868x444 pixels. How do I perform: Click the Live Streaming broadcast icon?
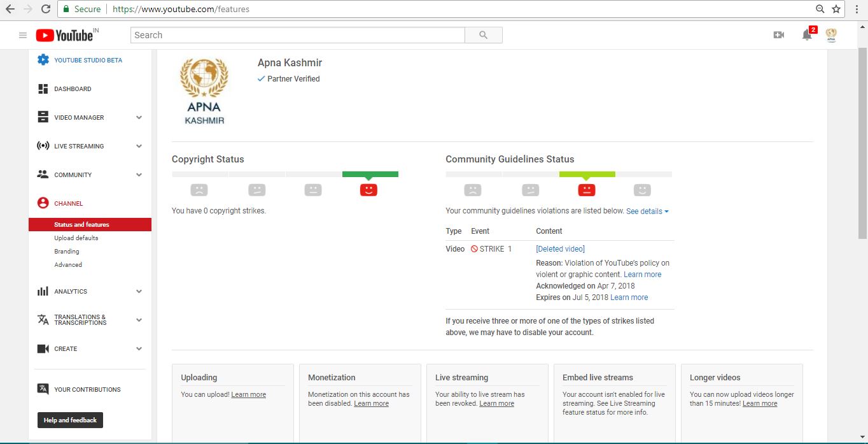pos(43,146)
